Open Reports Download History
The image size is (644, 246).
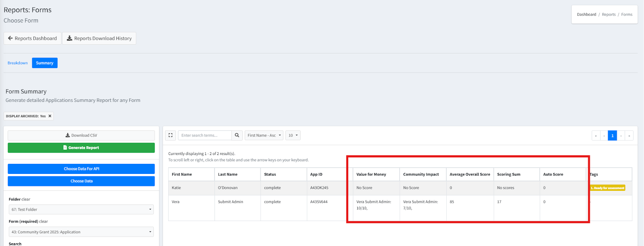(x=99, y=38)
